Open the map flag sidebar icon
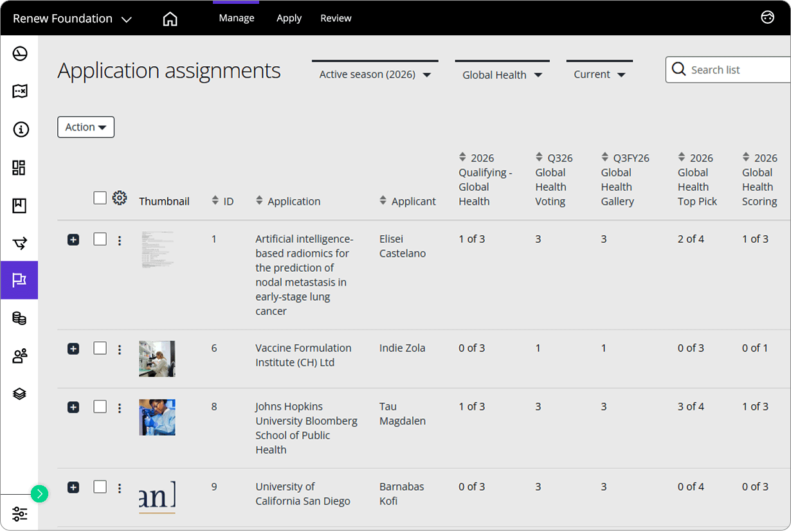The image size is (791, 532). tap(20, 91)
